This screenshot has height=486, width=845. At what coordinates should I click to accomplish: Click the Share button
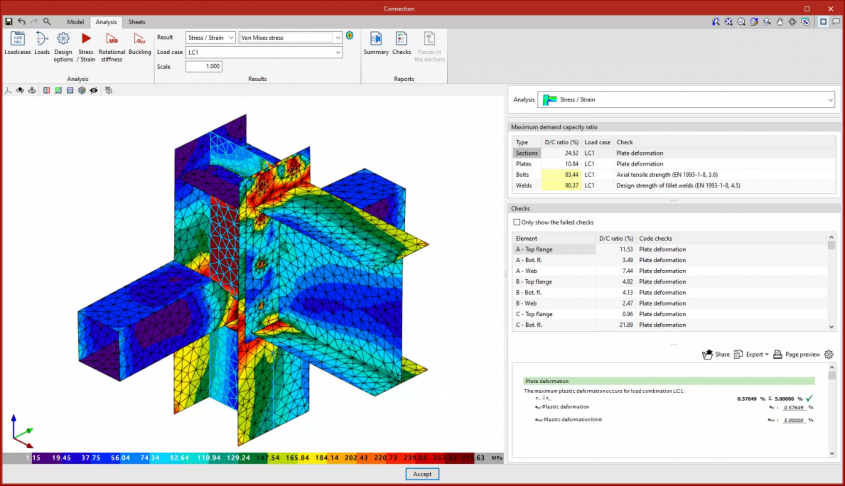pos(716,355)
